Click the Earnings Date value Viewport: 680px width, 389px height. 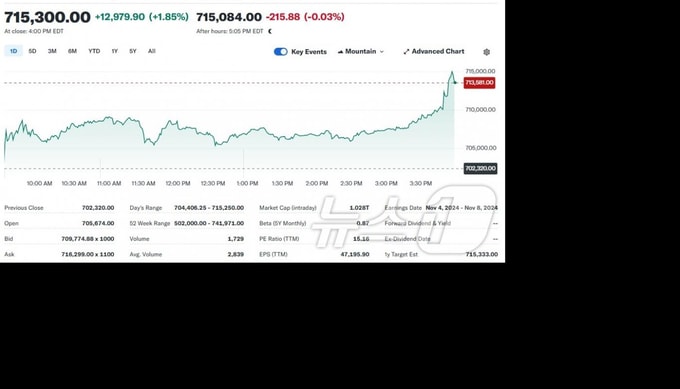461,208
